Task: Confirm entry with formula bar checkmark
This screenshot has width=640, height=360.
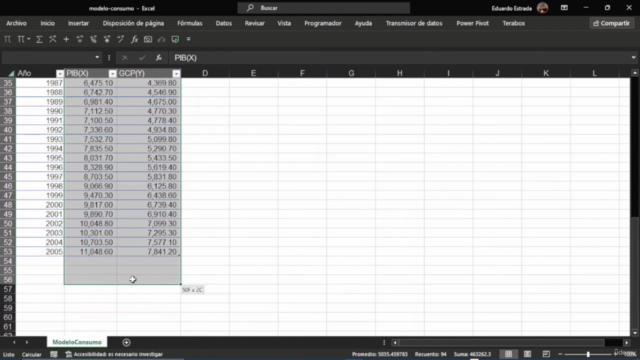Action: click(x=142, y=58)
